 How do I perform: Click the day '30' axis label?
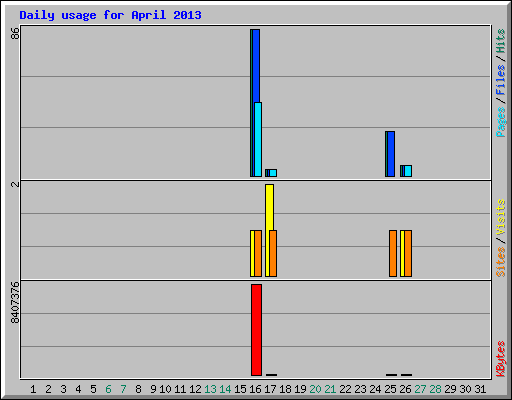click(465, 389)
